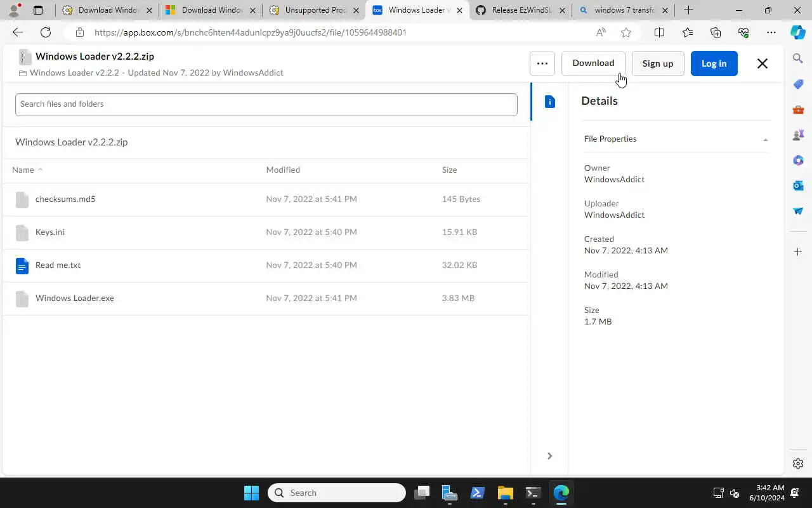Open the Collections icon

(x=716, y=32)
